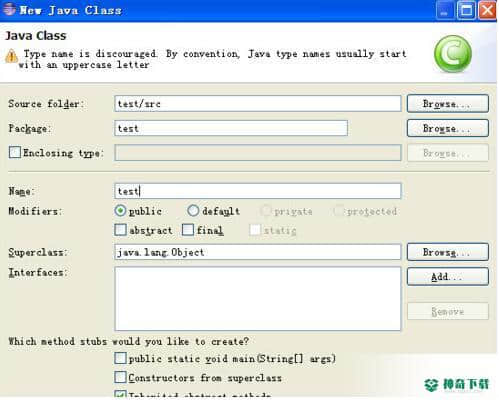
Task: Browse for the Package
Action: pyautogui.click(x=448, y=128)
